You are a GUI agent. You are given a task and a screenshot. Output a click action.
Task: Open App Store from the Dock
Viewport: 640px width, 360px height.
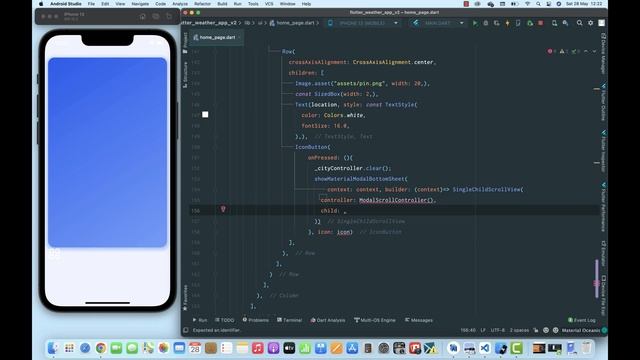point(352,348)
